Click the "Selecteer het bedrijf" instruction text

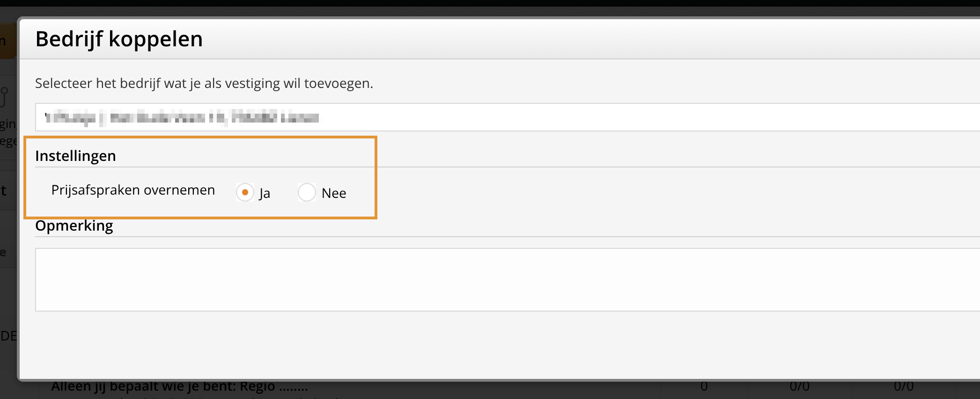(x=204, y=83)
